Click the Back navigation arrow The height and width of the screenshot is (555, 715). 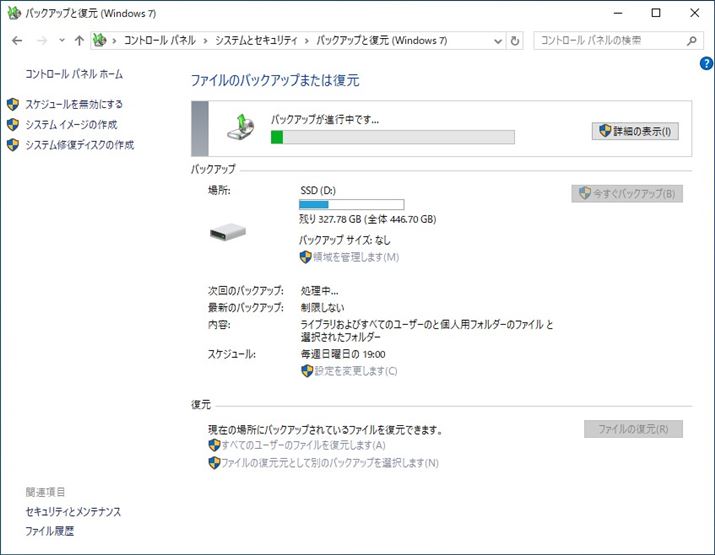coord(17,41)
